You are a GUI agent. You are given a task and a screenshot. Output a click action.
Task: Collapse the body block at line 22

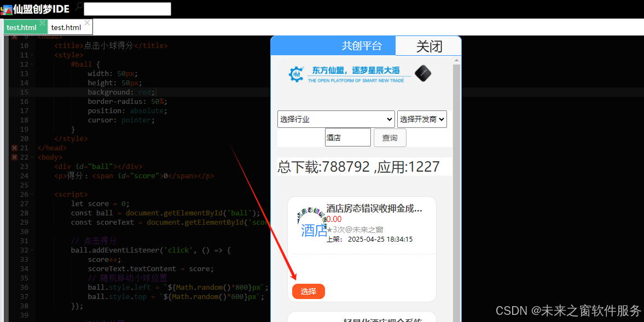pos(32,157)
